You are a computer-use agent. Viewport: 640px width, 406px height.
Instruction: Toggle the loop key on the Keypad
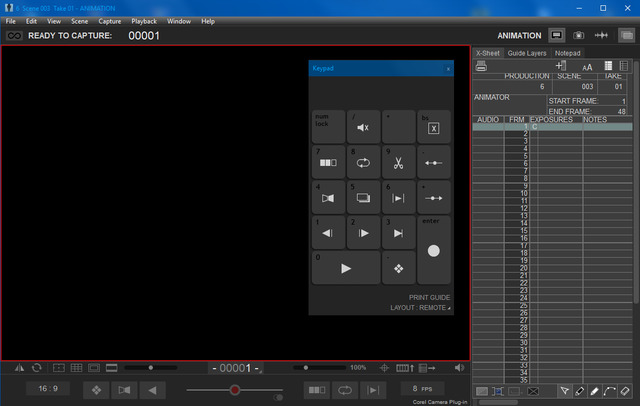pyautogui.click(x=362, y=162)
